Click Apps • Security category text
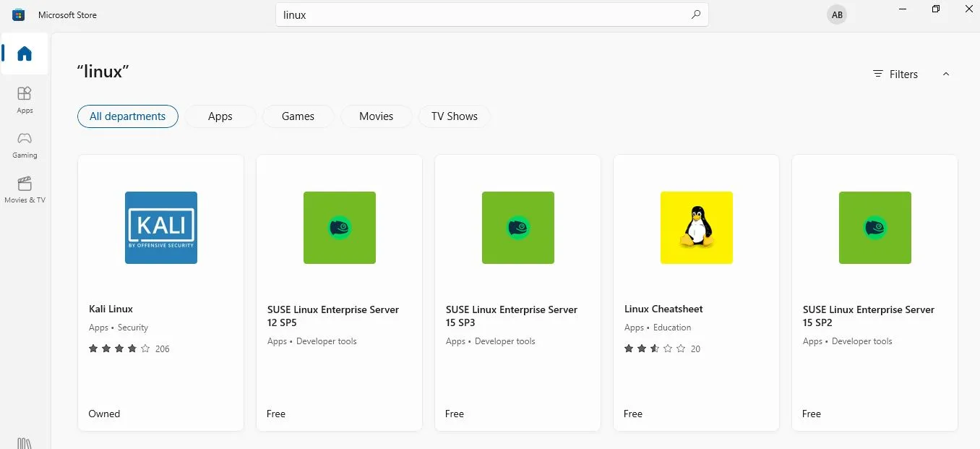980x449 pixels. tap(119, 328)
